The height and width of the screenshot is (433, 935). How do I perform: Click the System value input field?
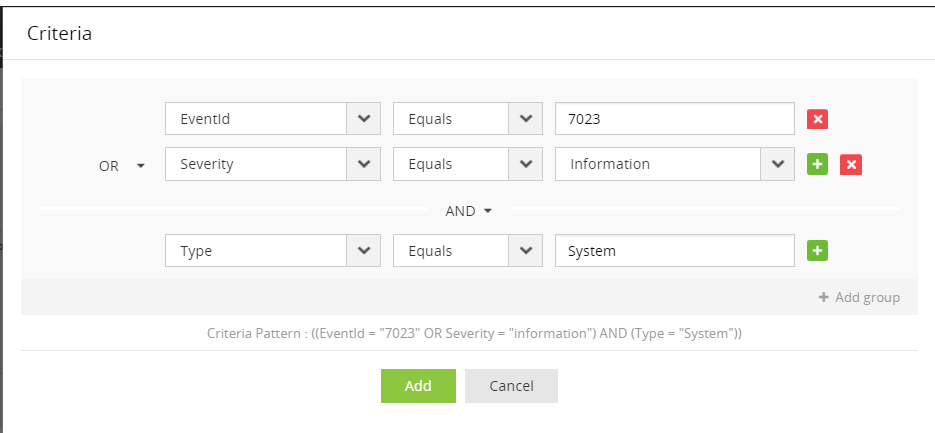tap(674, 251)
